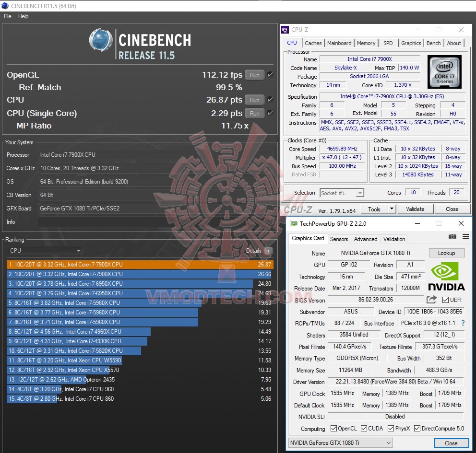
Task: Select the Xeon W5590 ranking row
Action: pyautogui.click(x=140, y=360)
